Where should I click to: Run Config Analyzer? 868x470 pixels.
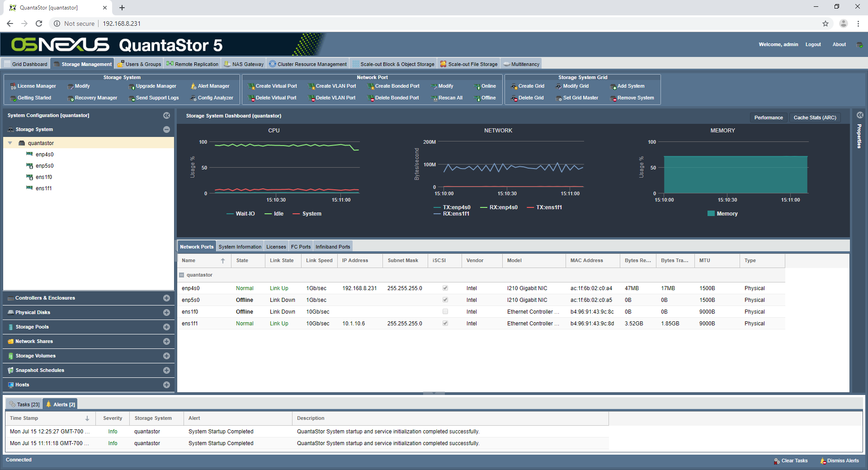[x=212, y=98]
